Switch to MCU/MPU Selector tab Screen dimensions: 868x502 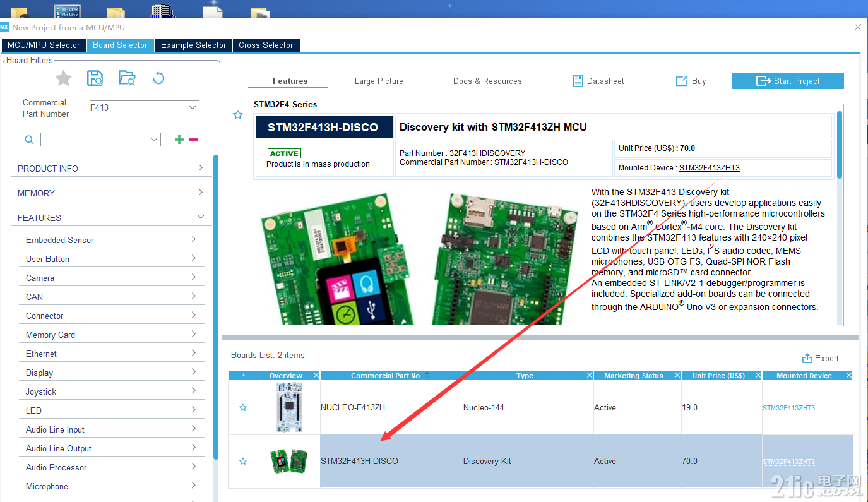[44, 45]
